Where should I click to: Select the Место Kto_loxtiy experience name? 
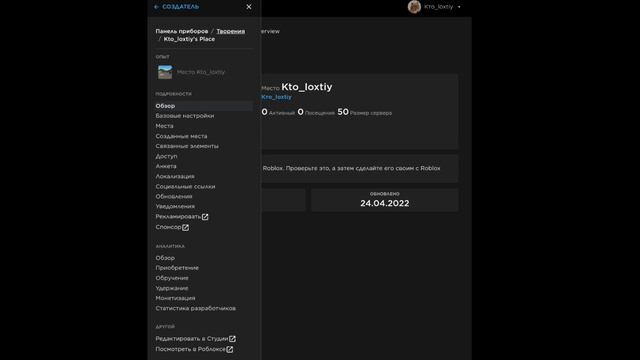pyautogui.click(x=201, y=72)
